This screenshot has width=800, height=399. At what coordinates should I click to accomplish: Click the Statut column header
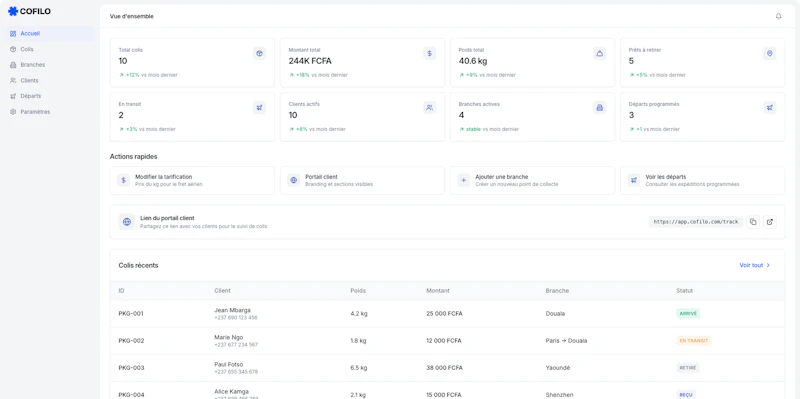coord(684,291)
